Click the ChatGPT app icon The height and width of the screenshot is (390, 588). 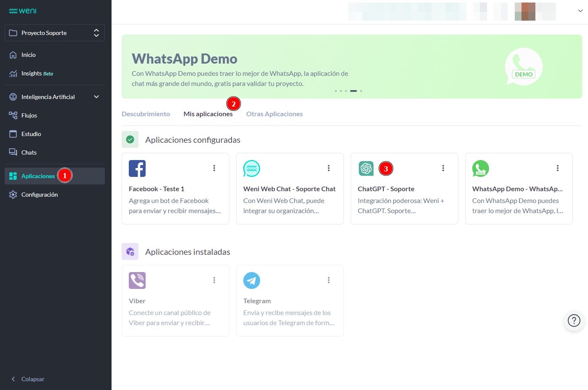(x=366, y=168)
